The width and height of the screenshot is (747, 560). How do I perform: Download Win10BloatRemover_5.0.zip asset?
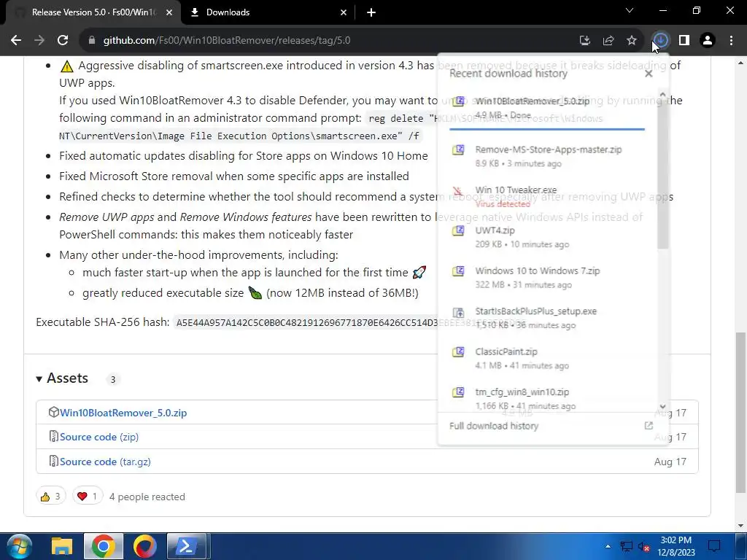pyautogui.click(x=123, y=413)
